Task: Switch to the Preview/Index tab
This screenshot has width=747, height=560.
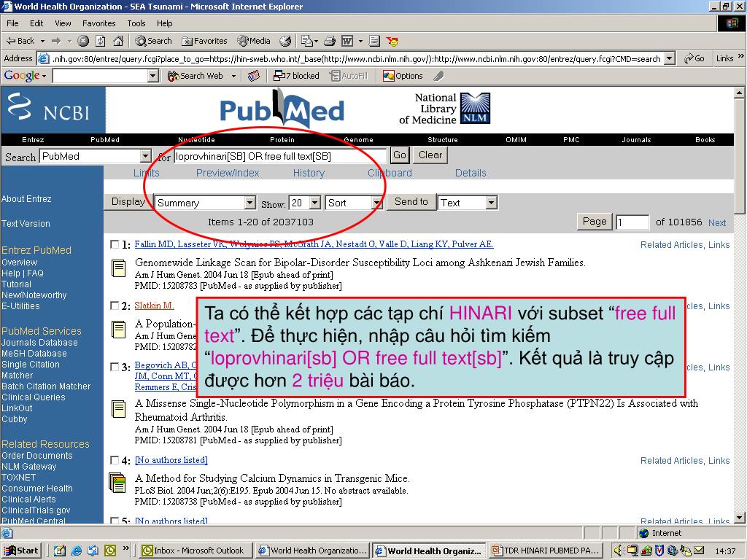Action: pos(228,173)
